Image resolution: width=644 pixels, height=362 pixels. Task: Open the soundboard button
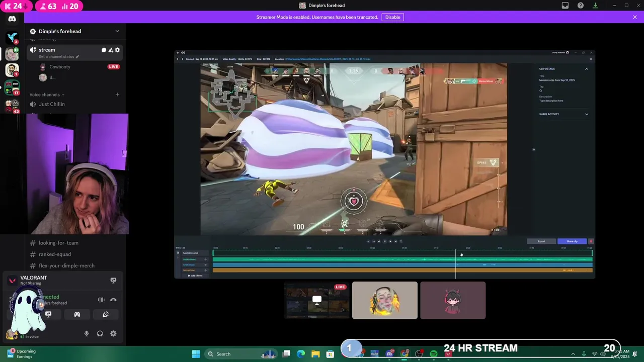pos(106,314)
